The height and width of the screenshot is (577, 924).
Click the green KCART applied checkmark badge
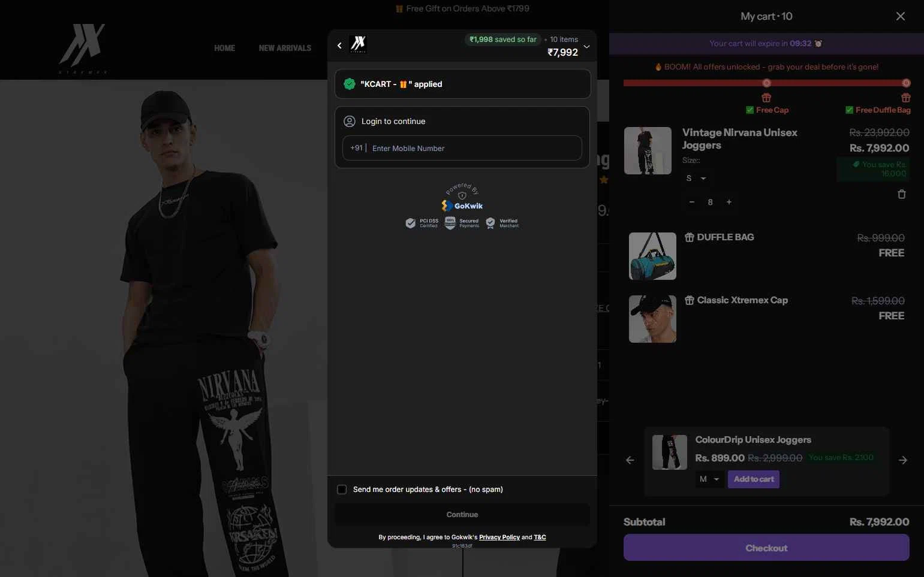350,84
